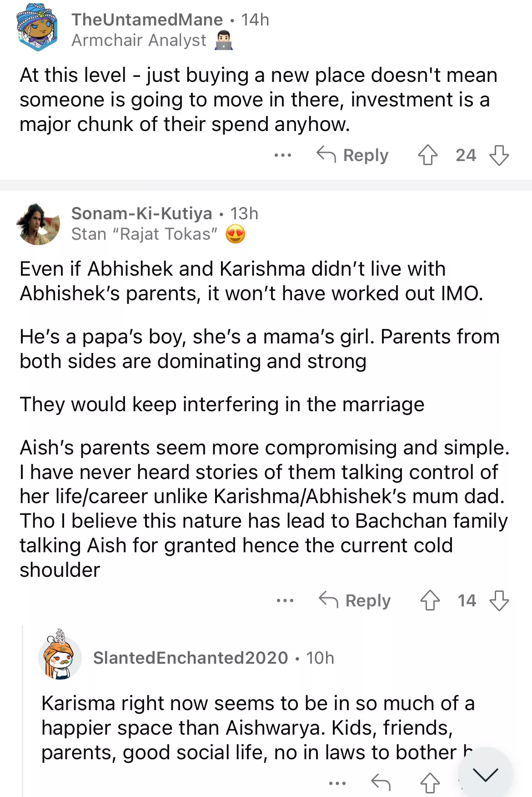This screenshot has width=532, height=797.
Task: Tap the Armchair Analyst flair
Action: [x=152, y=40]
